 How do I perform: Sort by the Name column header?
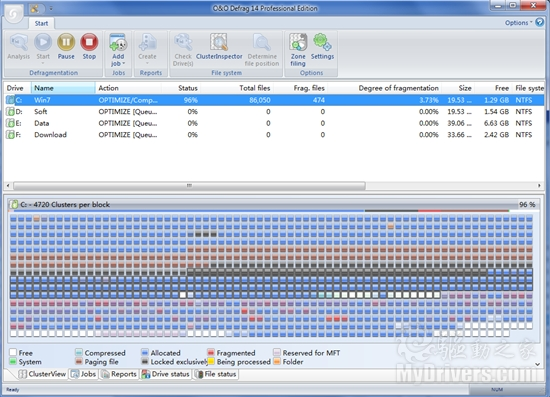coord(63,88)
